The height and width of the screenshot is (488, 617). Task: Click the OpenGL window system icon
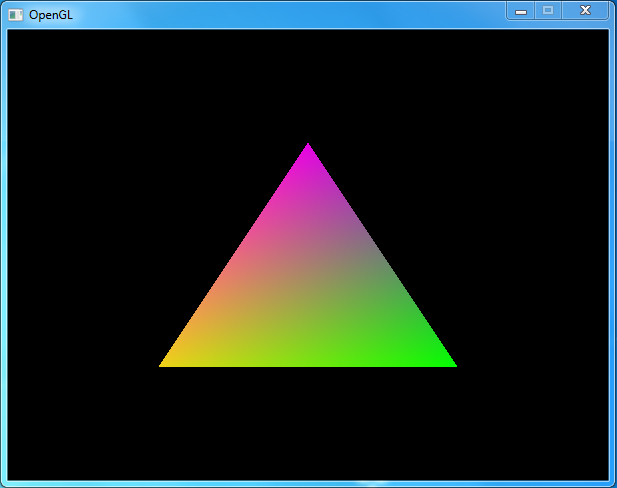[15, 15]
